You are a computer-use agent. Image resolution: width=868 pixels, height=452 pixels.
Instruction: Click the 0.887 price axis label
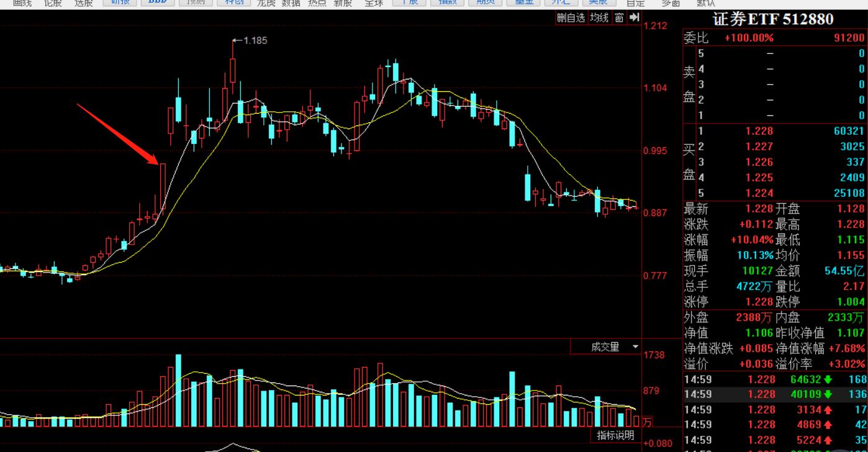(x=656, y=212)
